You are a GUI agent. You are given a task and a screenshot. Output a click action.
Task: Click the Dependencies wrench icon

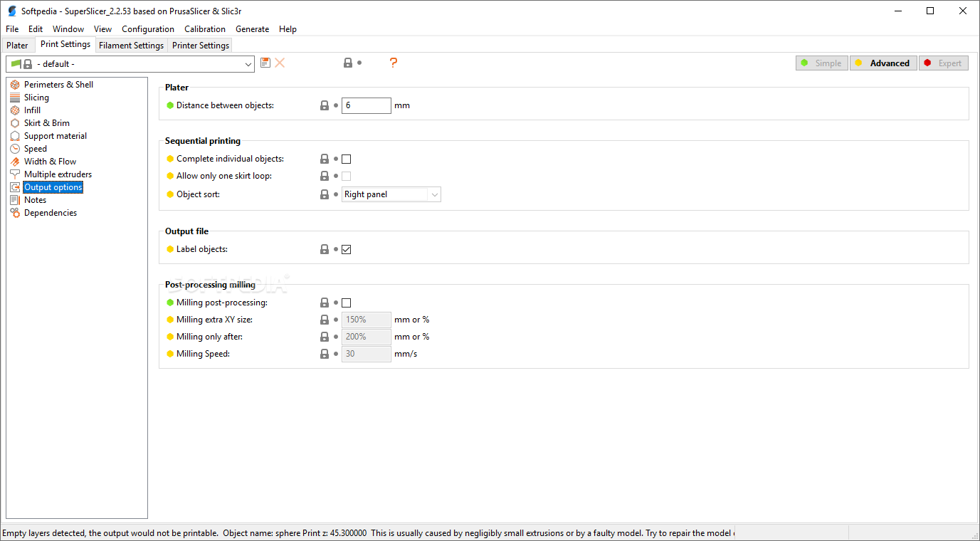pos(15,213)
